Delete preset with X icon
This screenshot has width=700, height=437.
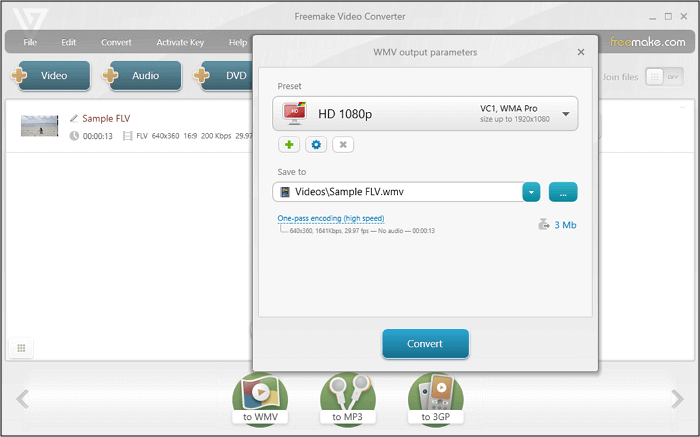coord(343,145)
